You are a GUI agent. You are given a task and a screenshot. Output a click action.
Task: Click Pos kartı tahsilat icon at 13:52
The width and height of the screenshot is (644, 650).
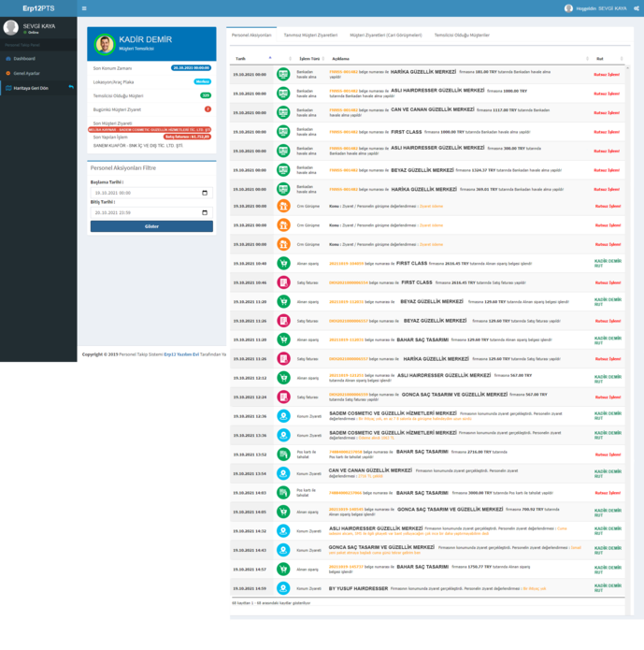click(283, 455)
